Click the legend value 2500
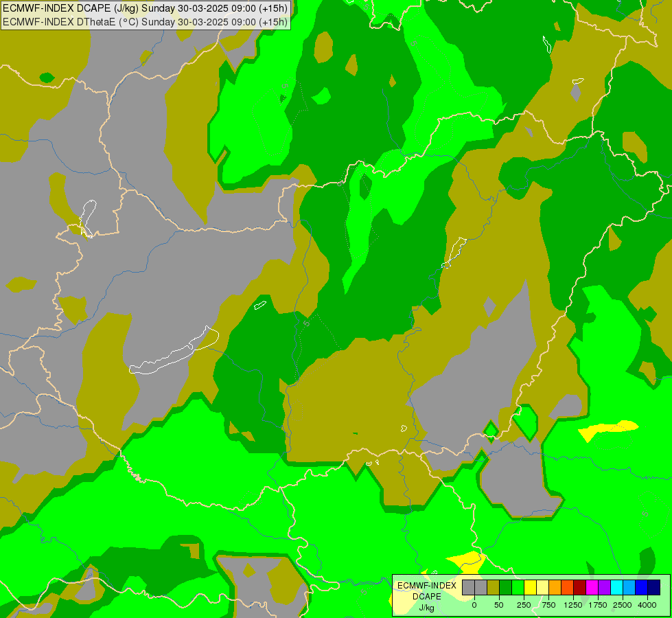This screenshot has width=672, height=618. (x=623, y=605)
